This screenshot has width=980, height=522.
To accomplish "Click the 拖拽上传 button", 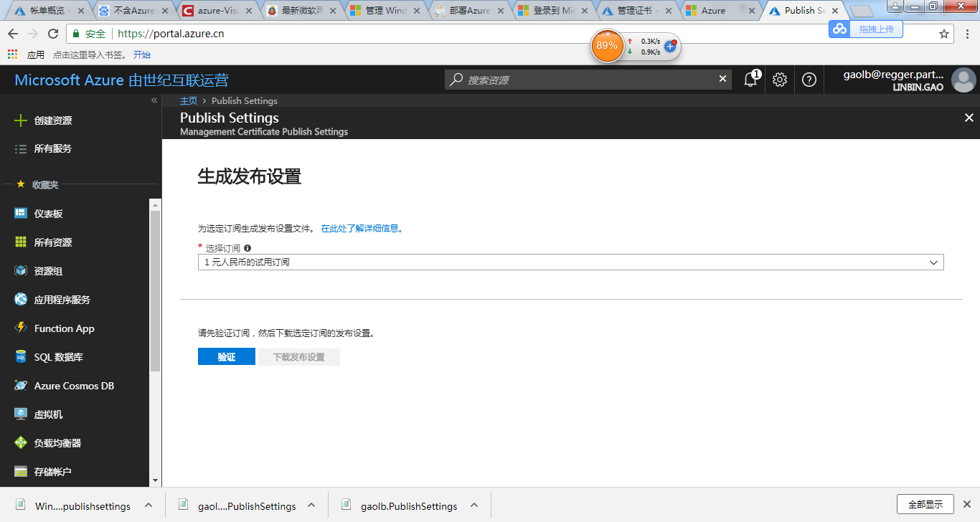I will pos(865,29).
